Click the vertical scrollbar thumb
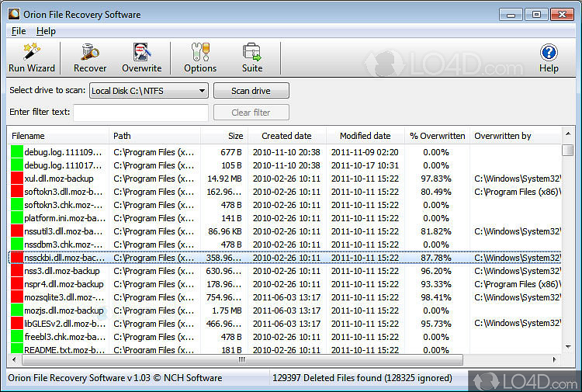 pos(568,151)
